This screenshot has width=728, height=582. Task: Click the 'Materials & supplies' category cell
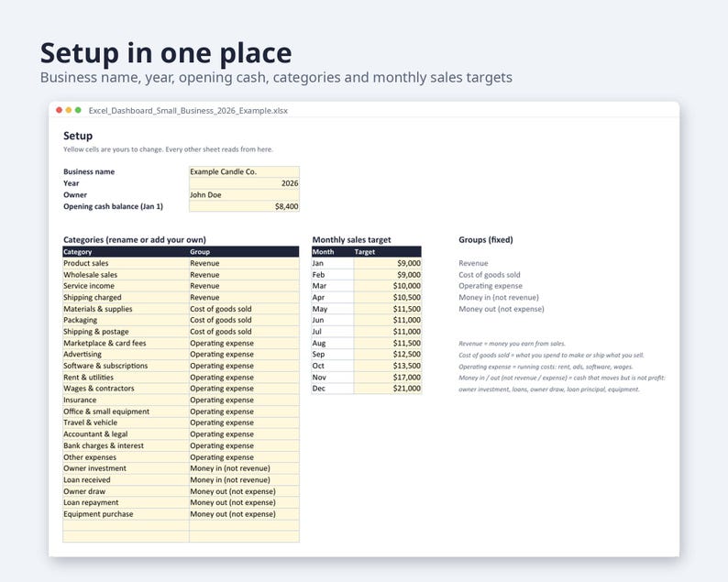[126, 309]
